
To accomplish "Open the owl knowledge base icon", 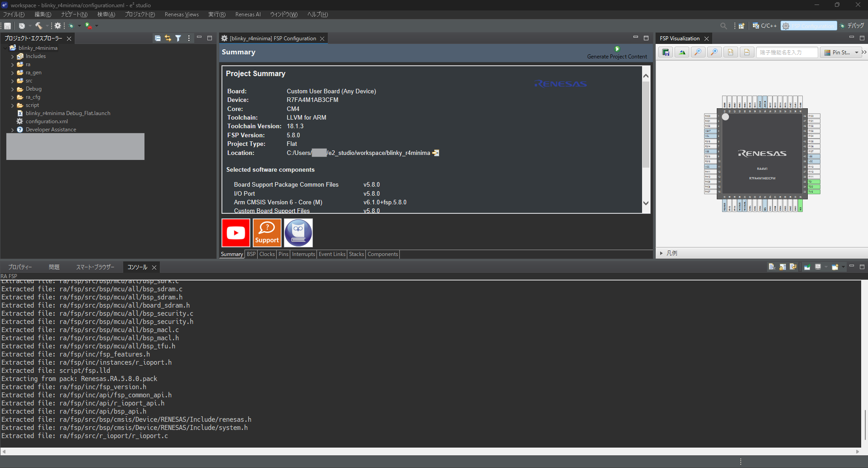I will point(298,233).
